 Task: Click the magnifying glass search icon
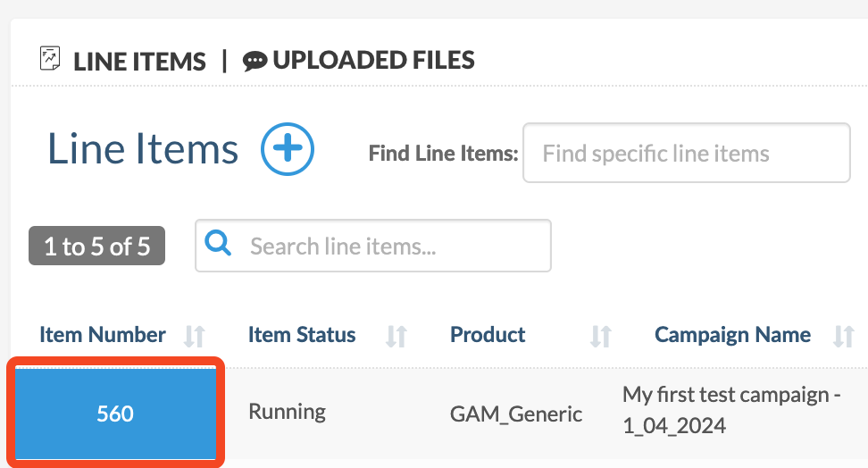tap(218, 243)
